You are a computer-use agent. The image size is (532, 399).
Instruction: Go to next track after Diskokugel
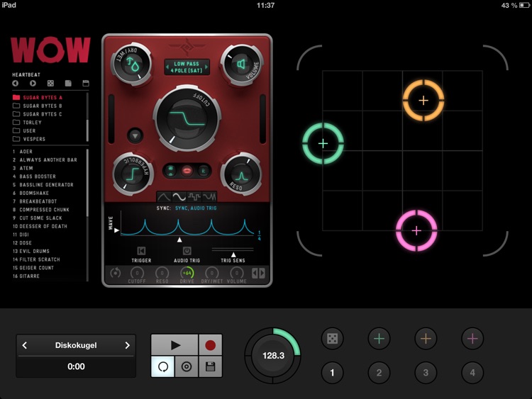click(x=127, y=345)
